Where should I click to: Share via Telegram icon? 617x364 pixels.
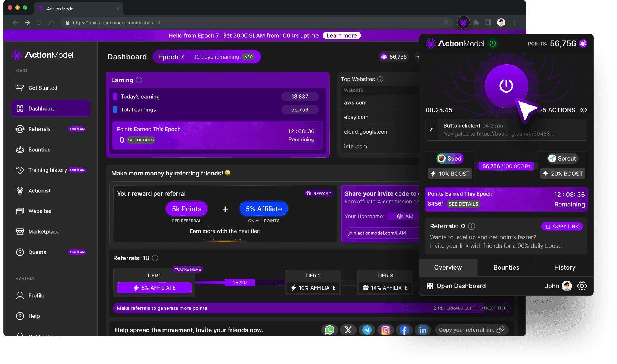coord(367,330)
